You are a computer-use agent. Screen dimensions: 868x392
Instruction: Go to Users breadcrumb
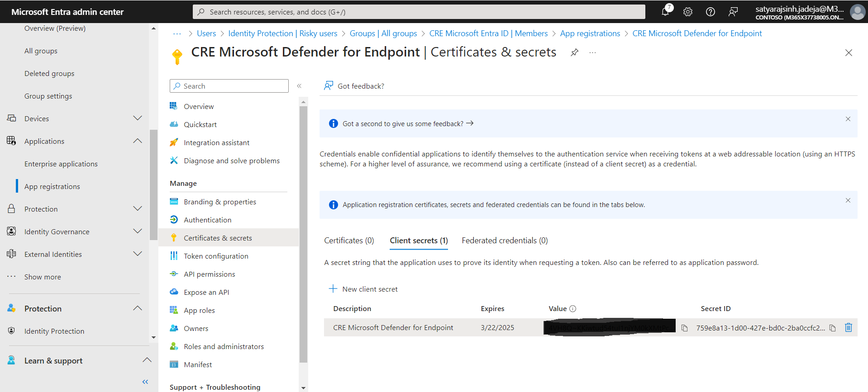[x=206, y=33]
